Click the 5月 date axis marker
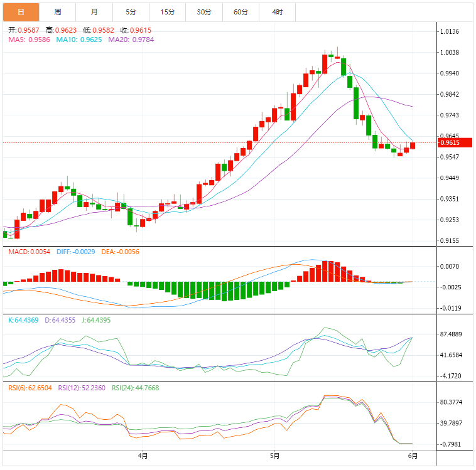Image resolution: width=476 pixels, height=470 pixels. point(274,456)
